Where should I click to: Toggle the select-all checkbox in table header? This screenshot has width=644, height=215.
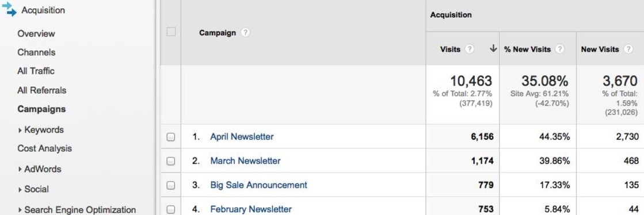(171, 32)
